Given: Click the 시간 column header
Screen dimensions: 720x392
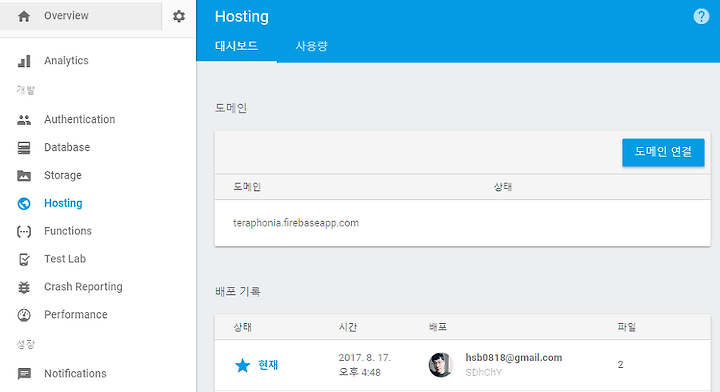Looking at the screenshot, I should (348, 327).
